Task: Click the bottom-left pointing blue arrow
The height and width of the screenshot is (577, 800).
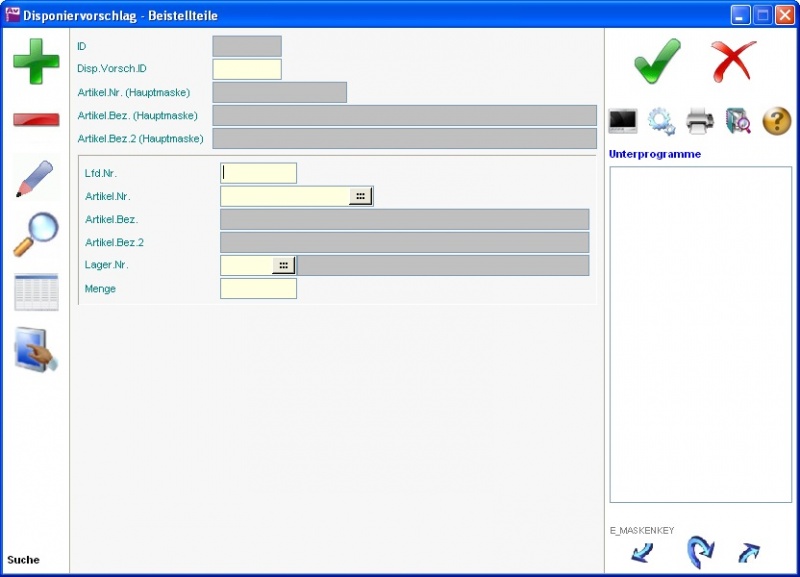Action: pyautogui.click(x=642, y=551)
